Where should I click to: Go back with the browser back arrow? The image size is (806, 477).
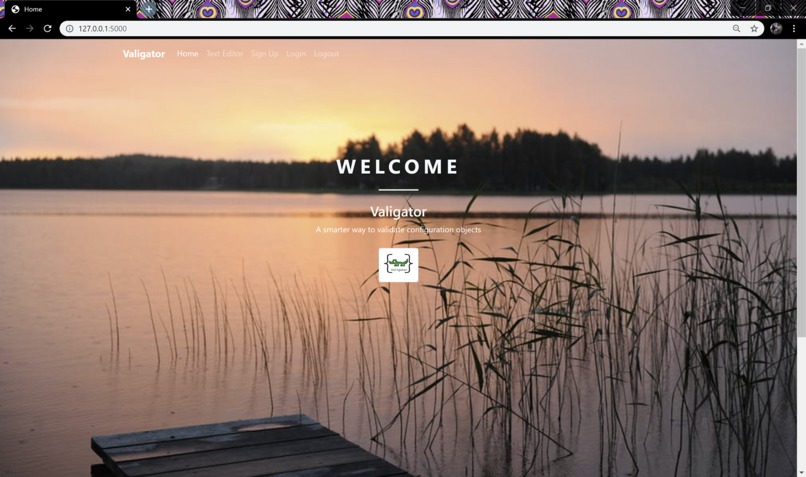[12, 29]
